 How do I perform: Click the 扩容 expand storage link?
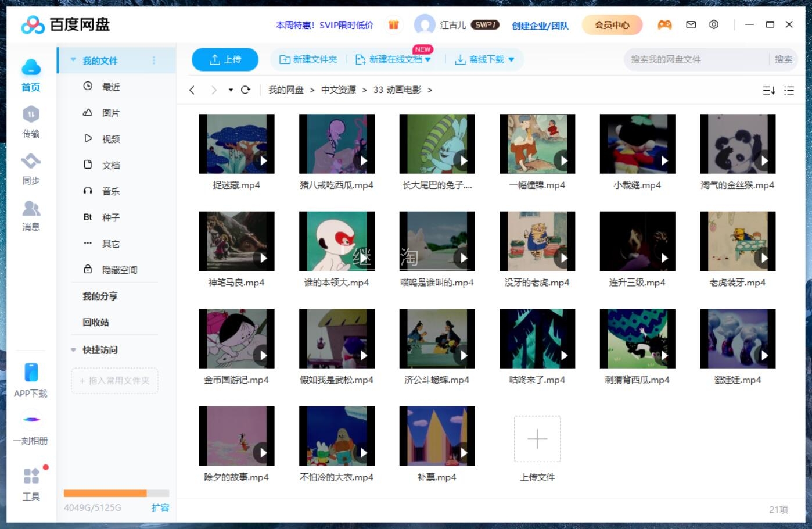160,507
